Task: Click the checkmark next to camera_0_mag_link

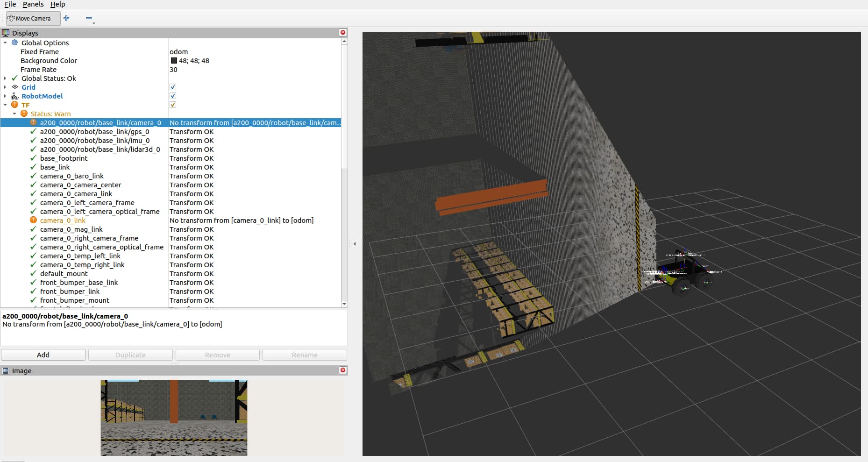Action: pos(33,229)
